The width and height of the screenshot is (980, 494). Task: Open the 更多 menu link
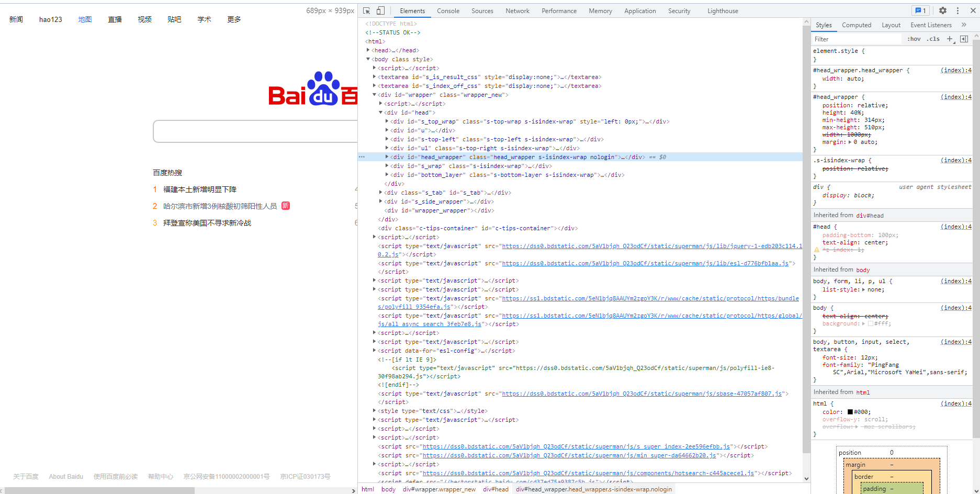point(234,19)
